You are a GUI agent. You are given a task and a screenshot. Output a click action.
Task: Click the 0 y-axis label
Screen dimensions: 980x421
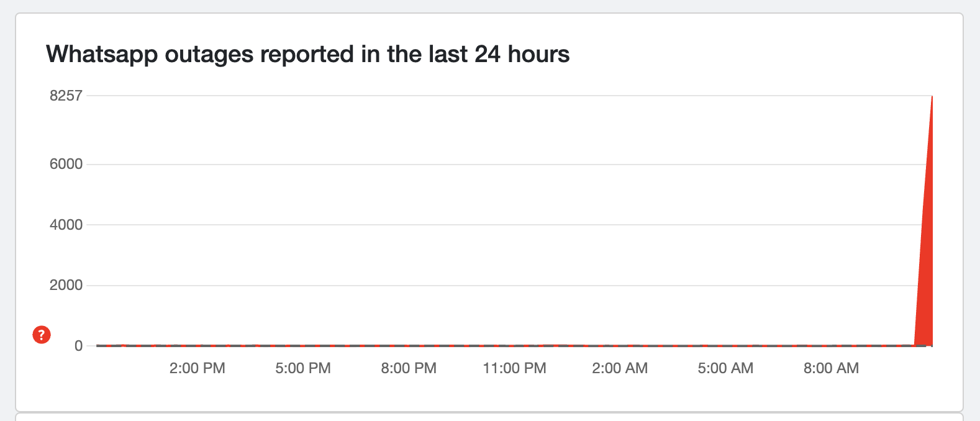[78, 346]
